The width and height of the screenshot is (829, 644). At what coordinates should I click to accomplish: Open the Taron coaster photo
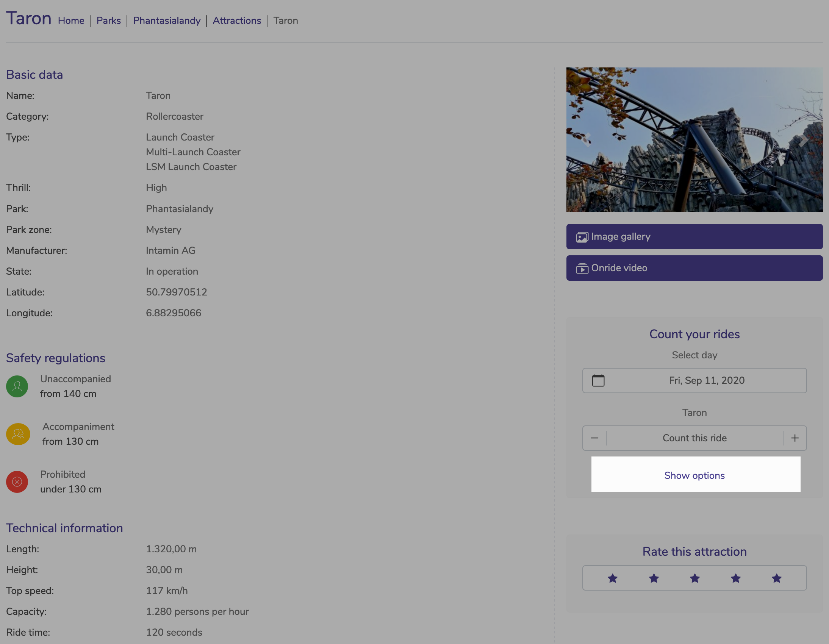pos(694,139)
